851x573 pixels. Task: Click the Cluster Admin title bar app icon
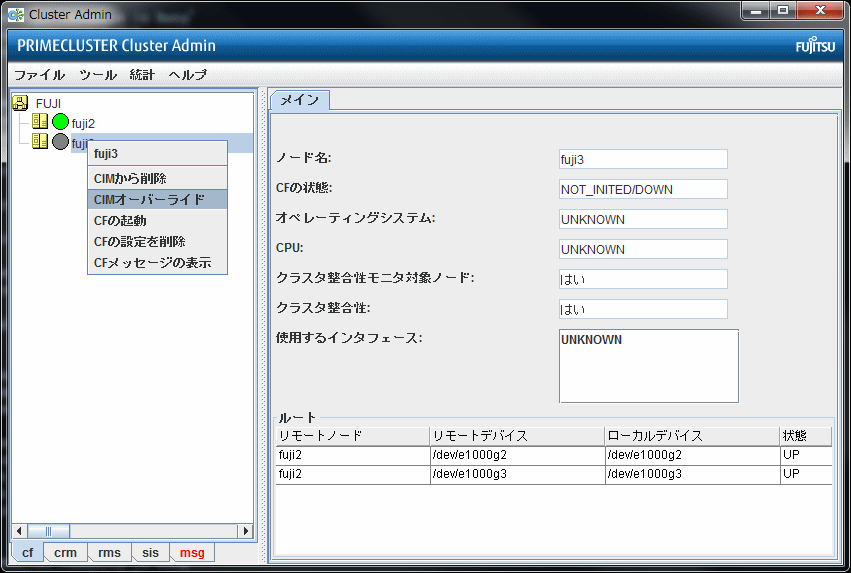(16, 15)
